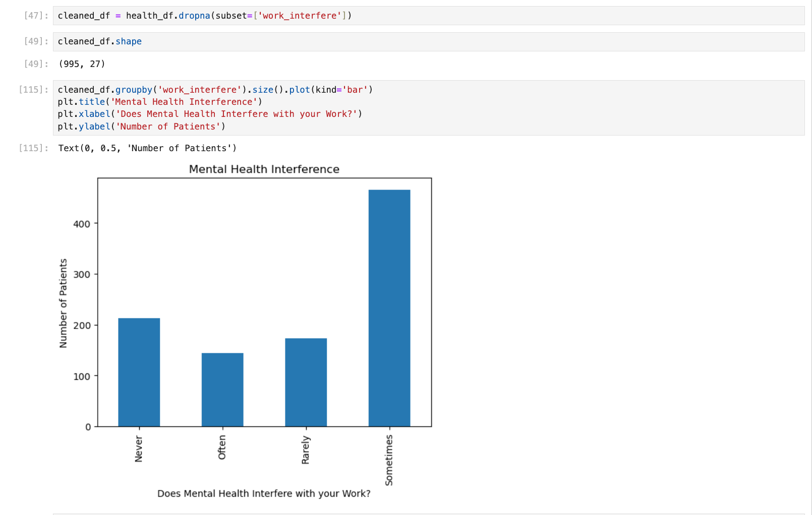Click the 'Mental Health Interference' chart title
812x515 pixels.
(x=264, y=169)
